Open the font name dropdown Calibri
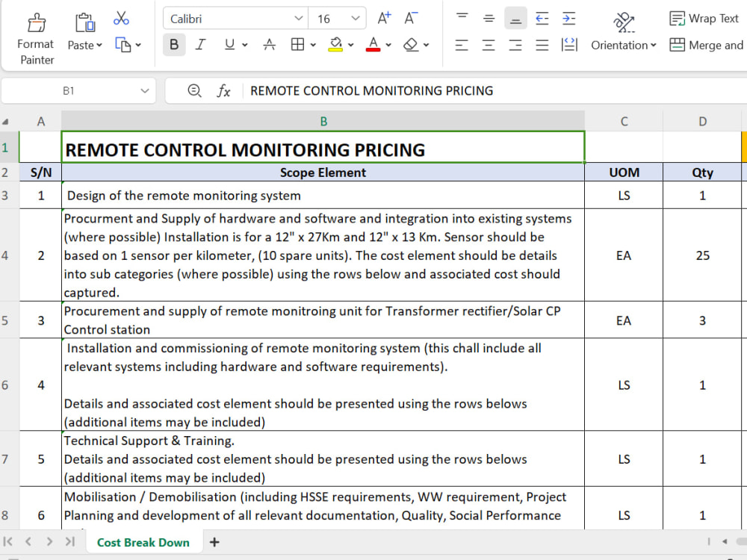Viewport: 747px width, 560px height. tap(299, 19)
